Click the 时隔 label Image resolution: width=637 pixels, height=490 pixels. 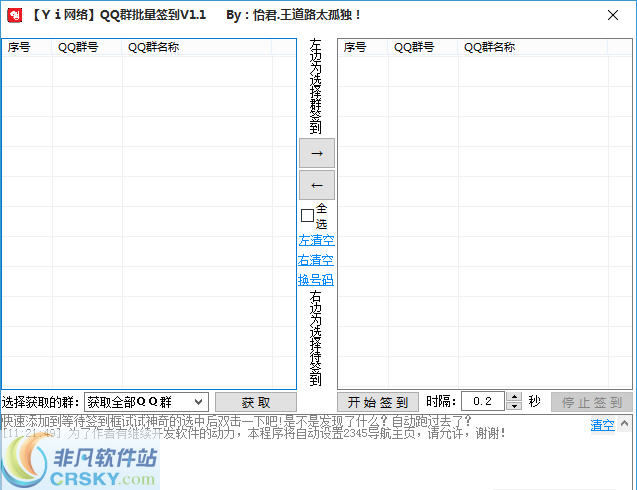pos(441,401)
